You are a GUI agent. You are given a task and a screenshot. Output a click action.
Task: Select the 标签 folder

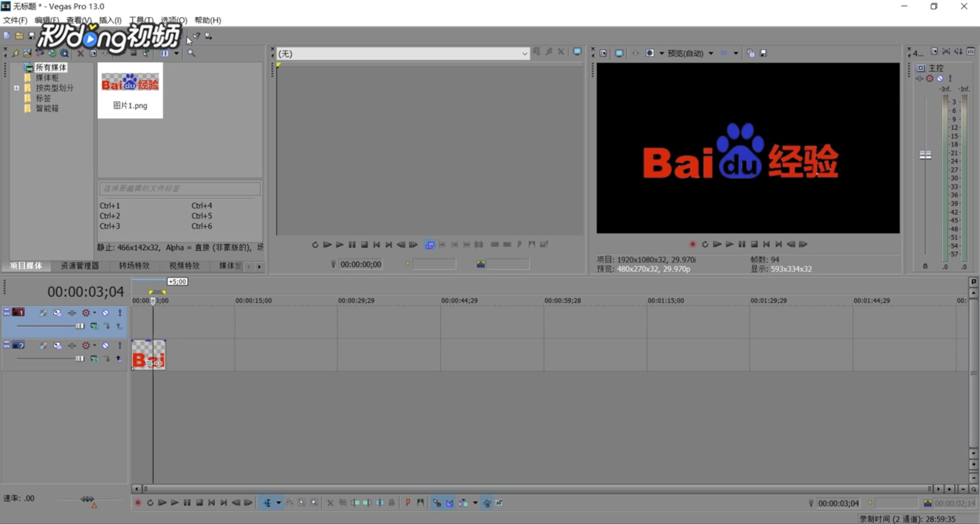(43, 98)
